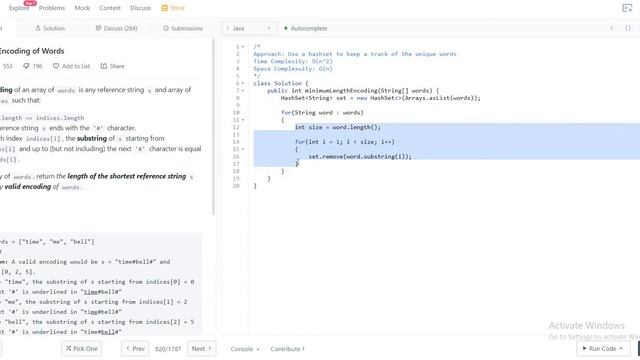Open the Discuss page in top navigation
This screenshot has width=640, height=360.
[x=140, y=8]
